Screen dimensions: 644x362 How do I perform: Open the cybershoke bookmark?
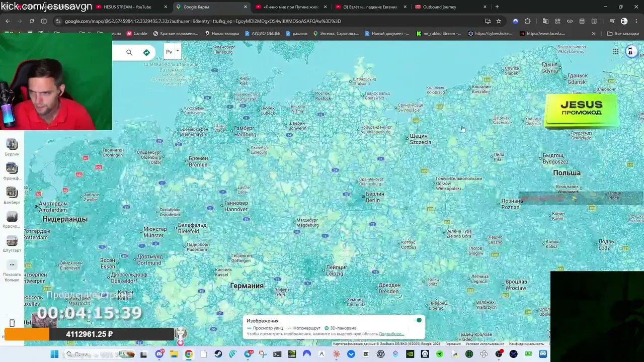pyautogui.click(x=490, y=34)
